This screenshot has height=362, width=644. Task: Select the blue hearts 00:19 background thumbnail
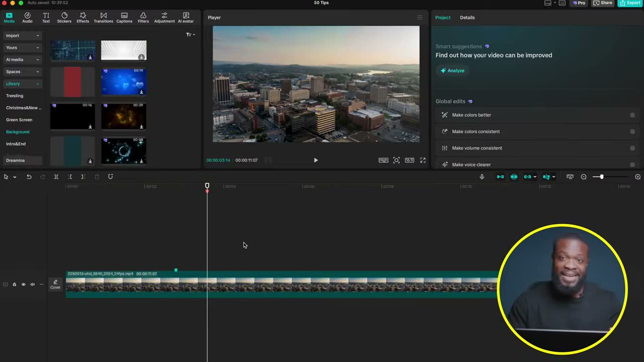[124, 81]
